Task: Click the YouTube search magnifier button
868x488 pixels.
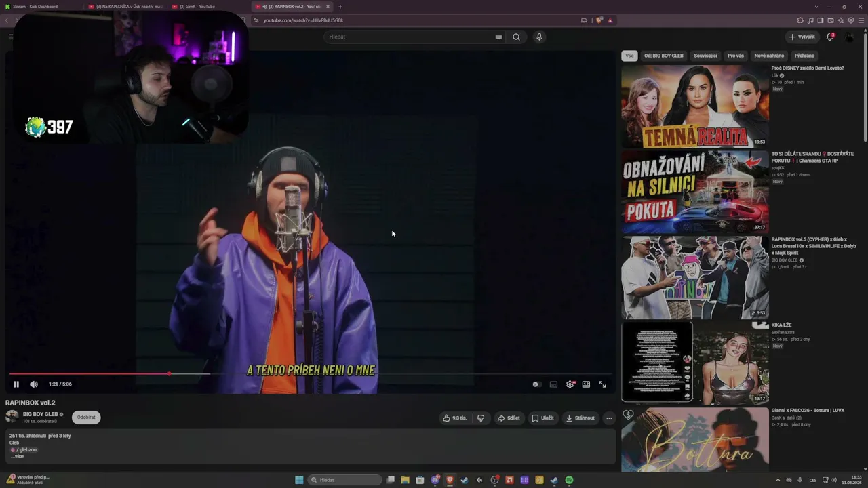Action: pyautogui.click(x=516, y=37)
